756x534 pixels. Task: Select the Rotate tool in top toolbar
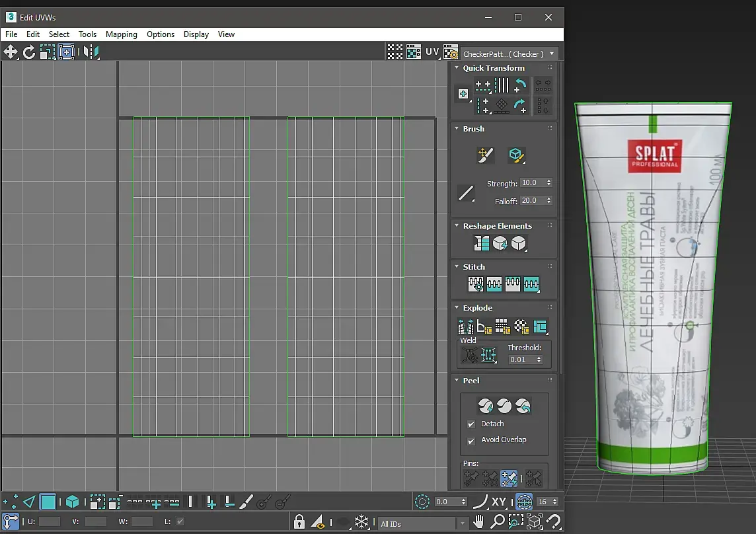click(x=29, y=52)
